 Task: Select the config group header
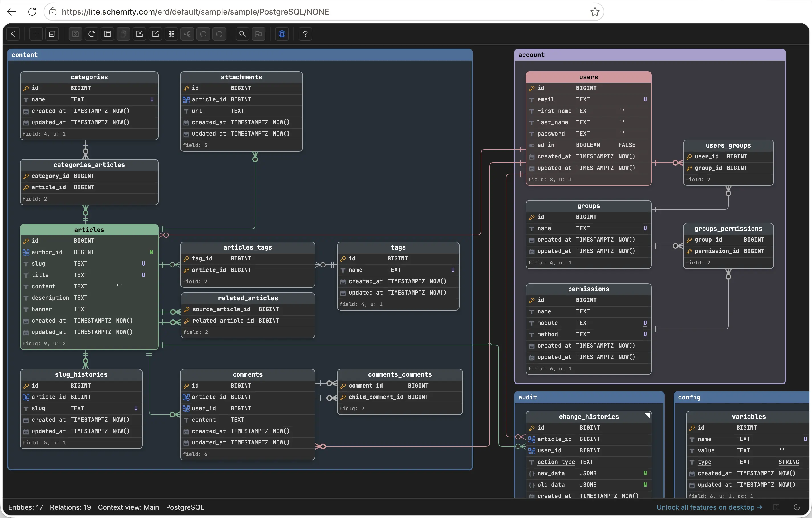coord(742,397)
